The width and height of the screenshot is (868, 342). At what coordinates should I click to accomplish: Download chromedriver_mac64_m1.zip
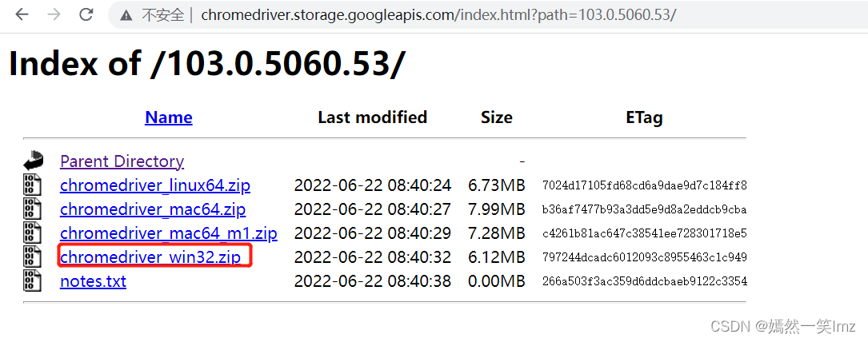pyautogui.click(x=168, y=233)
